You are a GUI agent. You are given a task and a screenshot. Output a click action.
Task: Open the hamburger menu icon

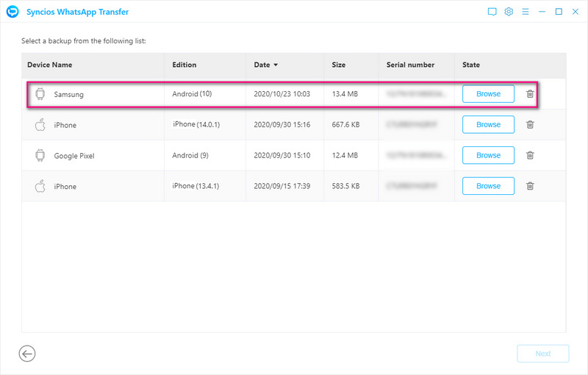(526, 12)
